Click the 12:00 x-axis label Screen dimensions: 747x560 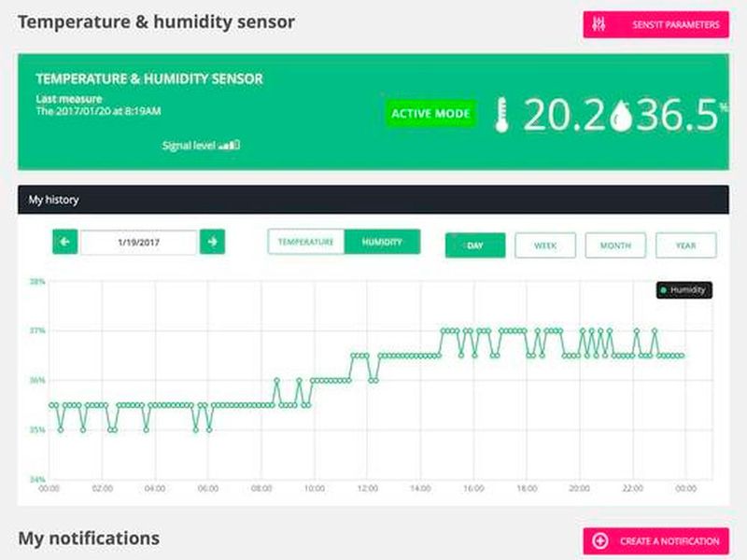[x=367, y=488]
